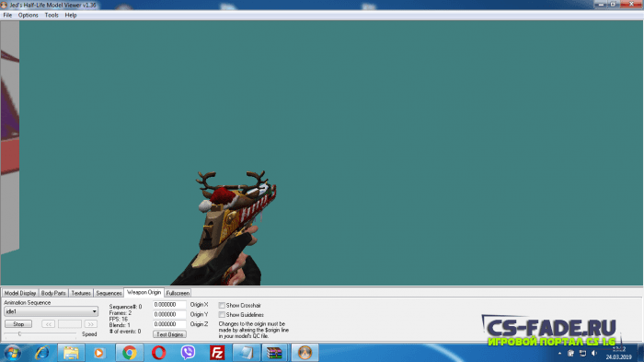The height and width of the screenshot is (362, 644).
Task: Open Viber from the taskbar
Action: coord(188,353)
